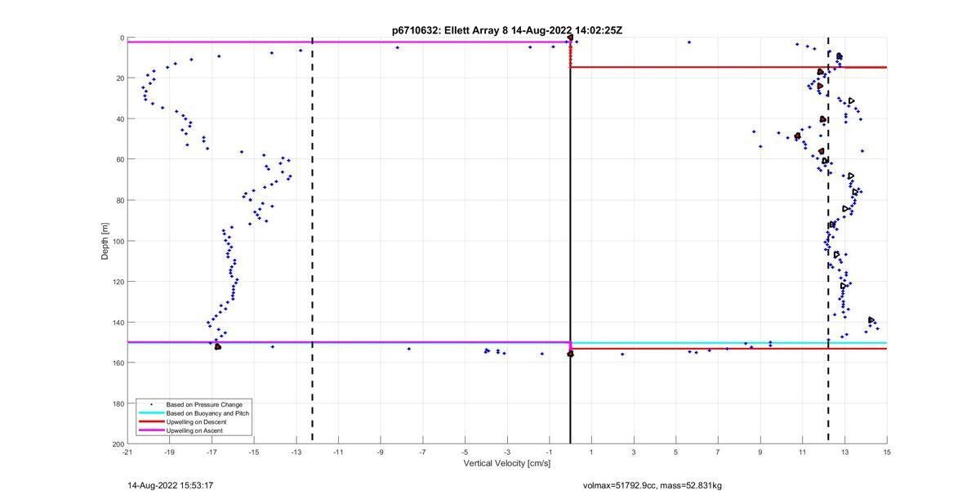This screenshot has width=980, height=499.
Task: Click depth tick label '120'
Action: 118,282
